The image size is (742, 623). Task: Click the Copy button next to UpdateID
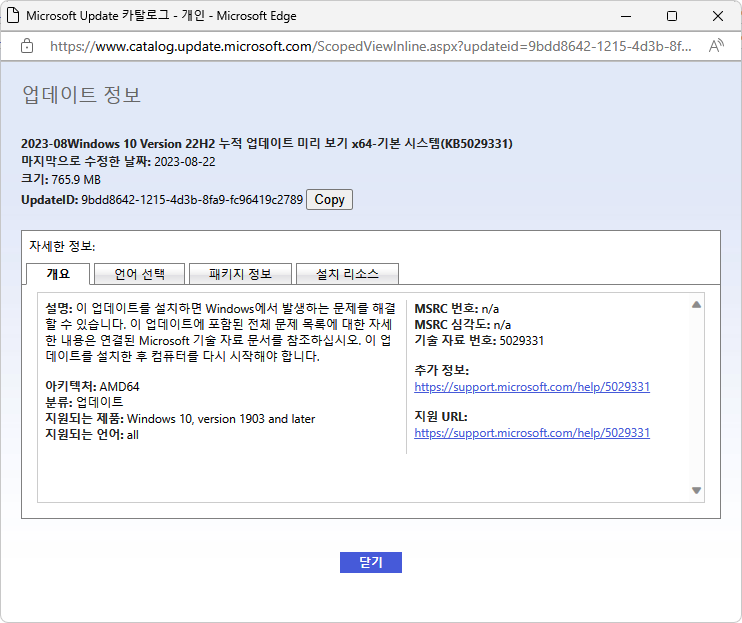(x=329, y=200)
